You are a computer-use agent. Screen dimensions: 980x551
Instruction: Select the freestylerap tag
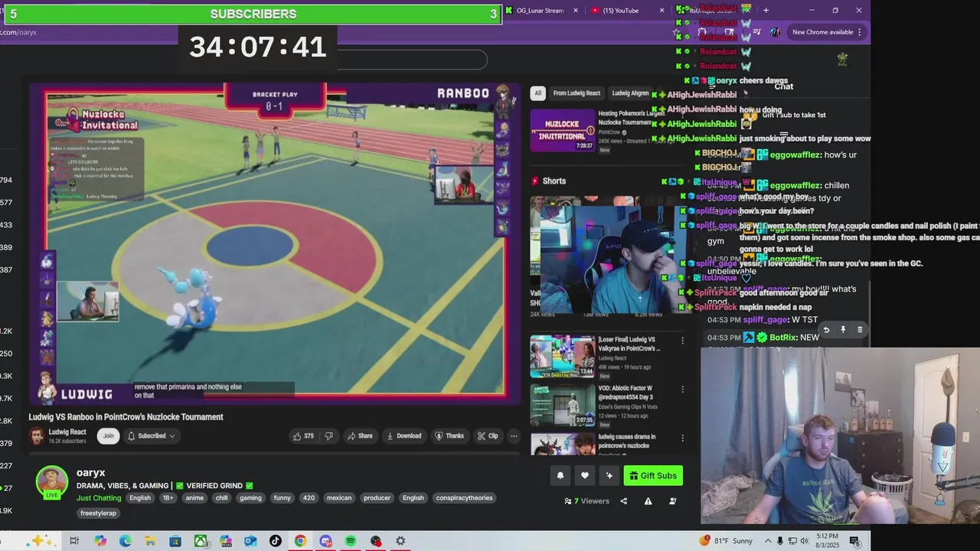[x=99, y=514]
